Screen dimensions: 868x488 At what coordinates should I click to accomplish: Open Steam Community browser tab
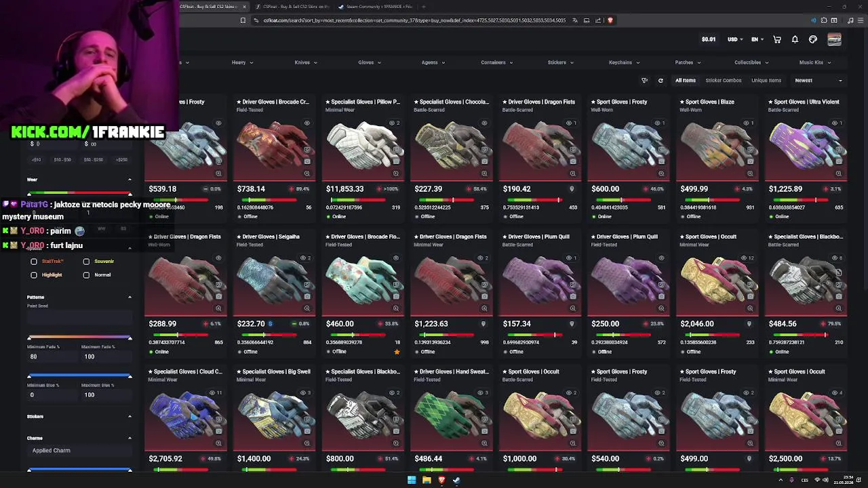(375, 7)
